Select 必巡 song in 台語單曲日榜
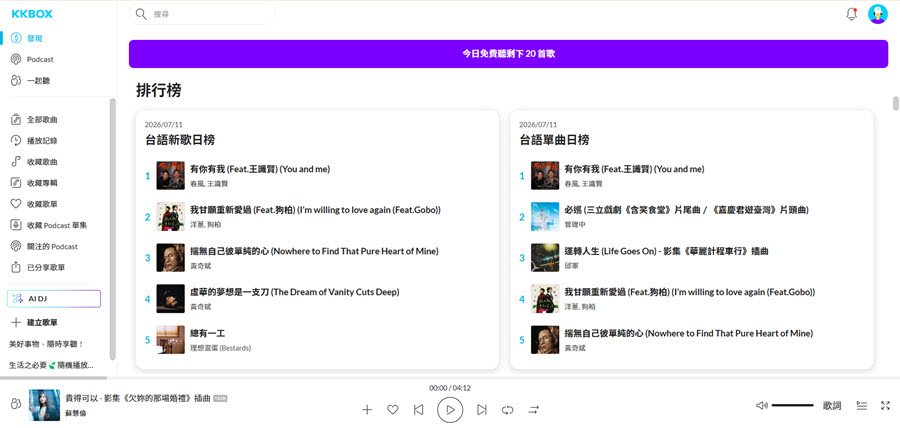Screen dimensions: 900x428 (x=686, y=210)
